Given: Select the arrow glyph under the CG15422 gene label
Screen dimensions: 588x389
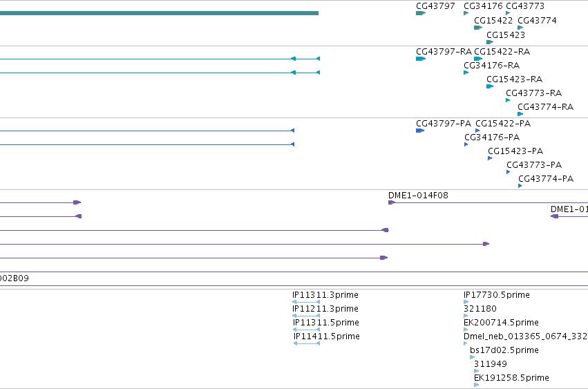Looking at the screenshot, I should [478, 28].
